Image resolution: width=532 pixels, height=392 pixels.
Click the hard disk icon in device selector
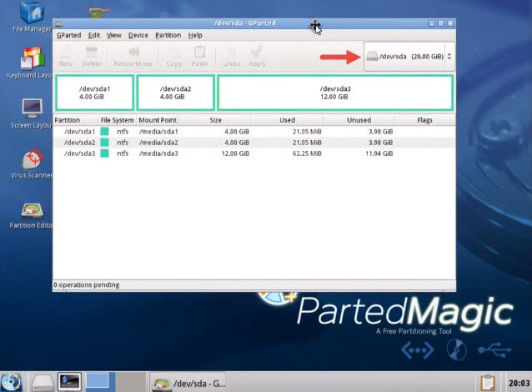372,57
